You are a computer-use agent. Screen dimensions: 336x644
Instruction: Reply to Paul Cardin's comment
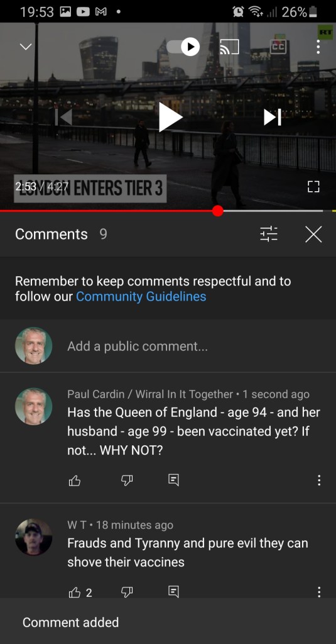pyautogui.click(x=173, y=480)
